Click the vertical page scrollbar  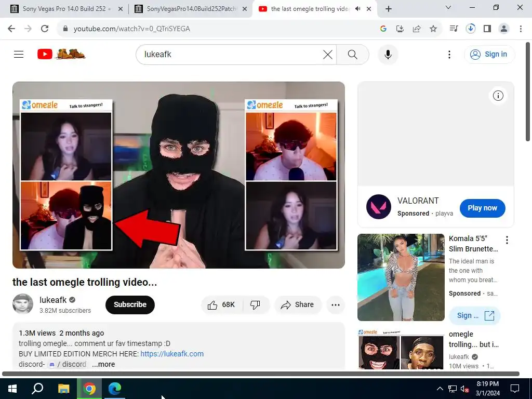click(x=528, y=91)
